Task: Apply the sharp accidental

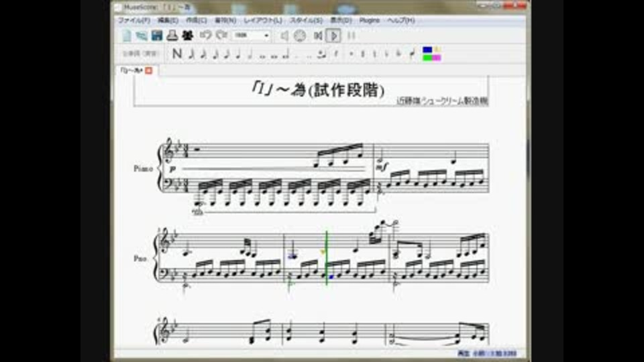Action: pos(363,54)
